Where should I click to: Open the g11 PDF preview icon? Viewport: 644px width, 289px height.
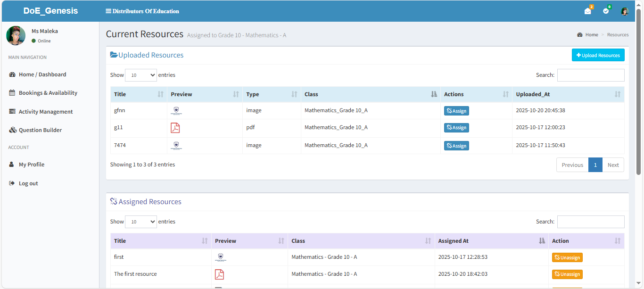click(x=175, y=128)
